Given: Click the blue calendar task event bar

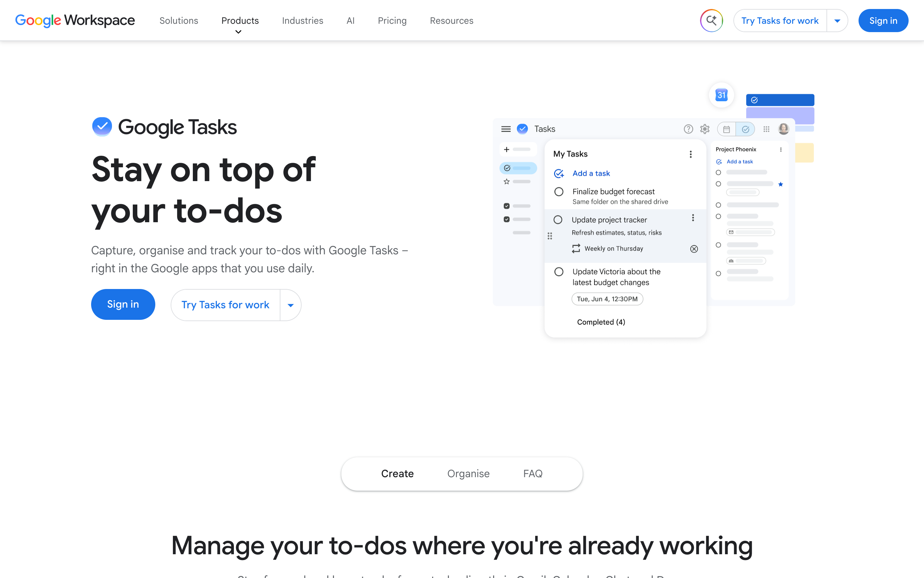Looking at the screenshot, I should click(x=780, y=100).
